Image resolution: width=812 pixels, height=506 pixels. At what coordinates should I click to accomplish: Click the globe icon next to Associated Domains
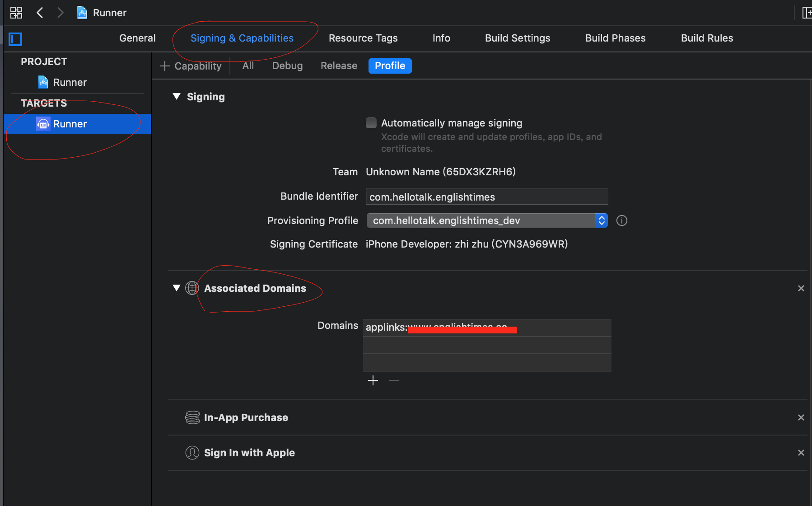(192, 288)
